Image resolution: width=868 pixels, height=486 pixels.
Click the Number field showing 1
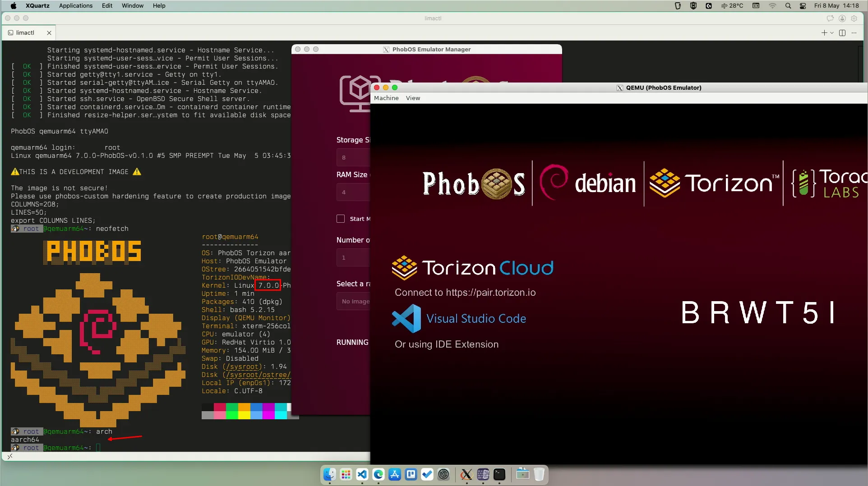[354, 257]
